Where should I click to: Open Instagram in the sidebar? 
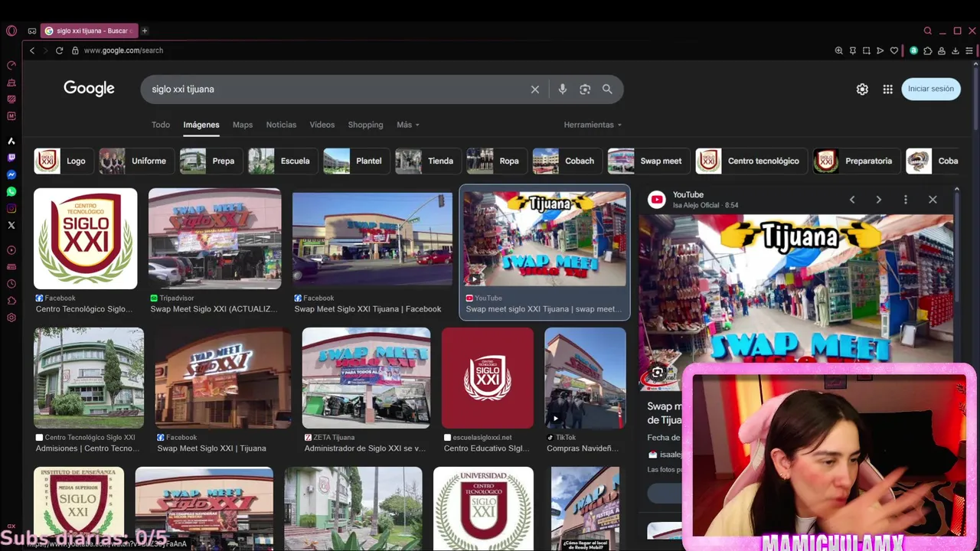(x=11, y=208)
